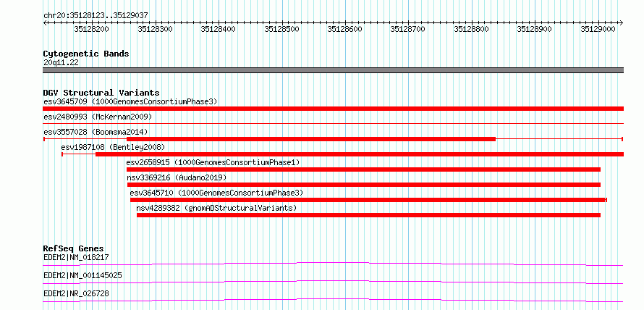This screenshot has width=644, height=310.
Task: Open variant nsv3369216 Audano2019 label
Action: coord(177,177)
